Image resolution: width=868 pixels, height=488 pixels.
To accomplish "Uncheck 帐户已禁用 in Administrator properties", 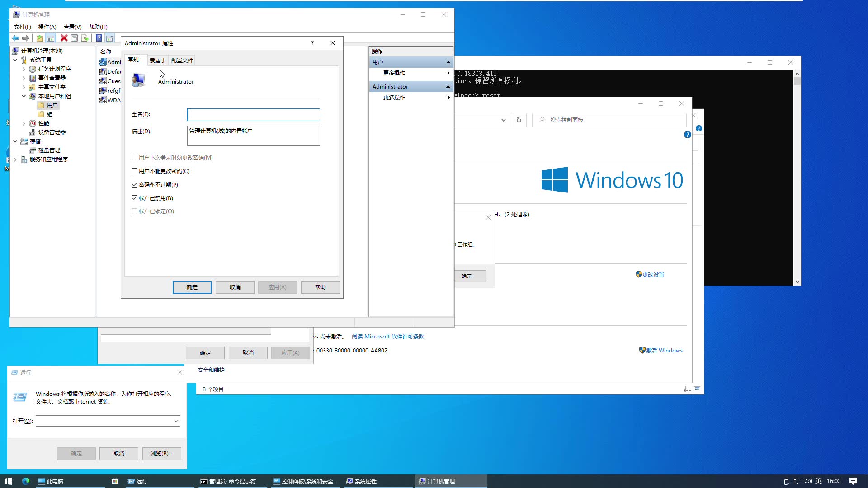I will coord(134,198).
